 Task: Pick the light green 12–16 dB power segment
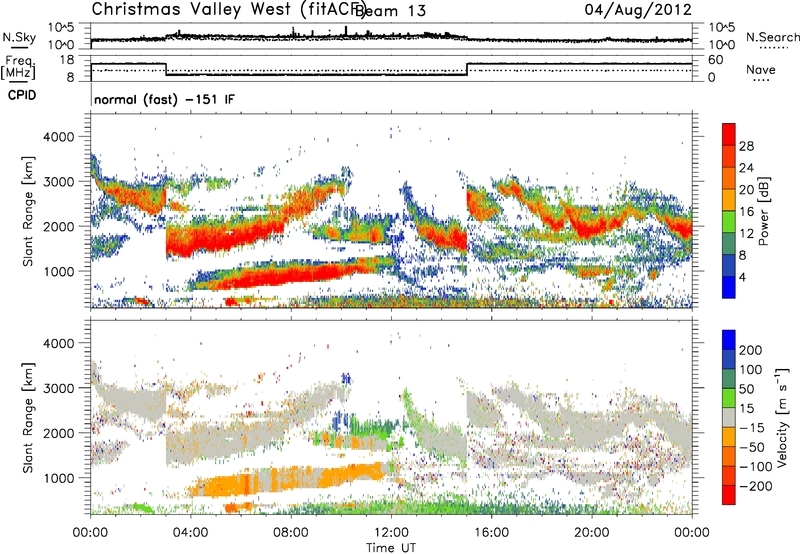coord(729,222)
